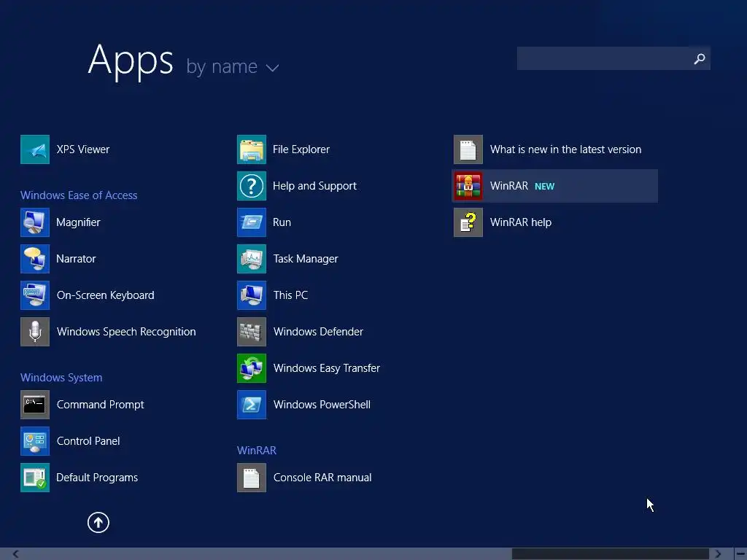The width and height of the screenshot is (747, 560).
Task: Click the horizontal scrollbar thumb
Action: 611,554
